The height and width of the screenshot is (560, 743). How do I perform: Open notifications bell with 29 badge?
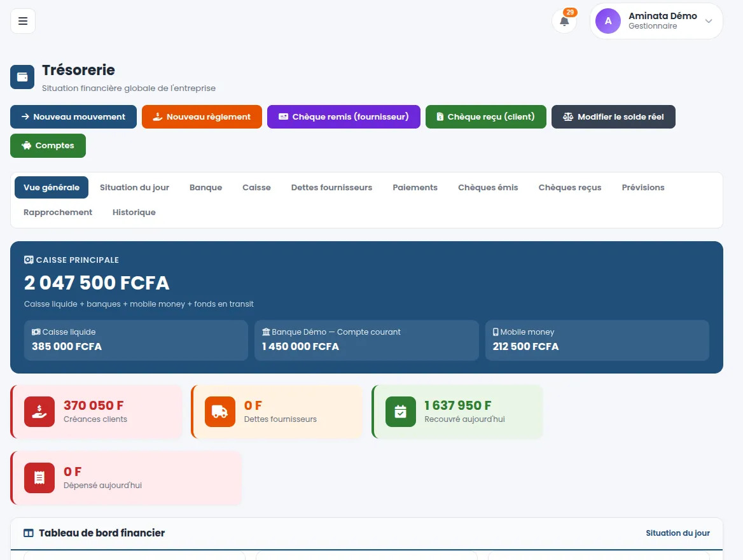click(x=564, y=22)
